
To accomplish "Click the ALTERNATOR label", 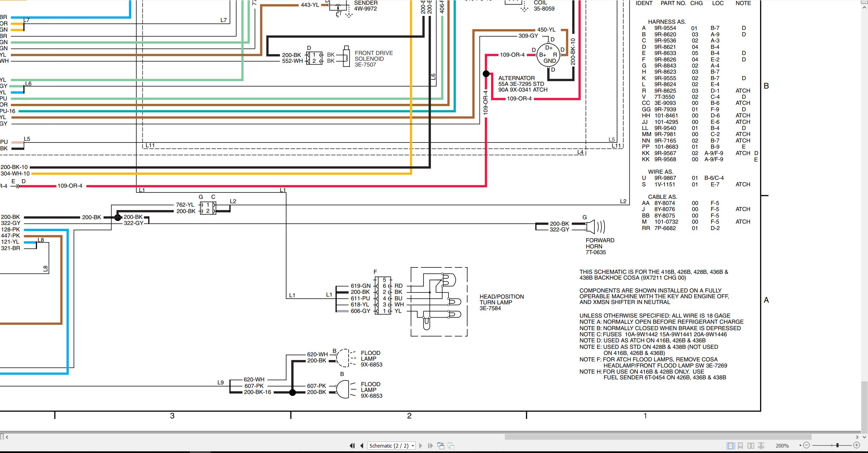I will tap(516, 78).
